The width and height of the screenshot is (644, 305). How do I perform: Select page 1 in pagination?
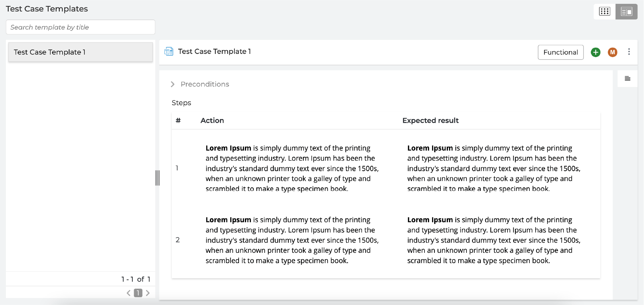138,293
